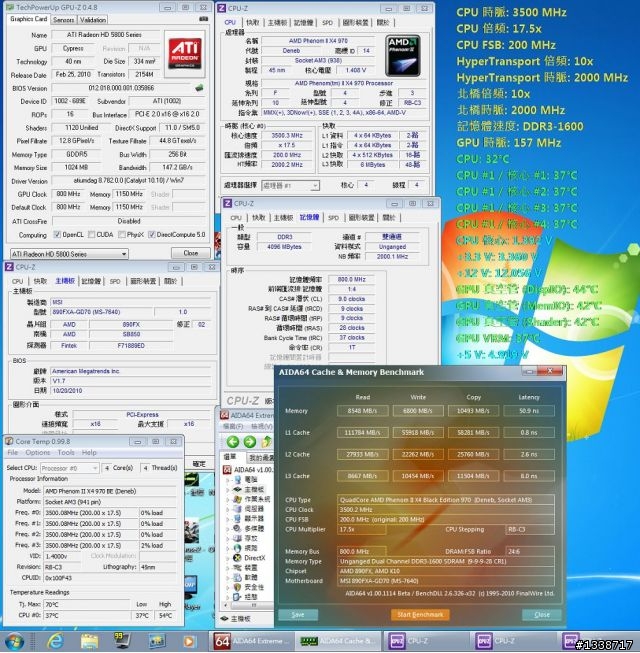Click Core Temp Model field AMD Phenom II X4 970
The image size is (640, 653).
click(x=109, y=491)
